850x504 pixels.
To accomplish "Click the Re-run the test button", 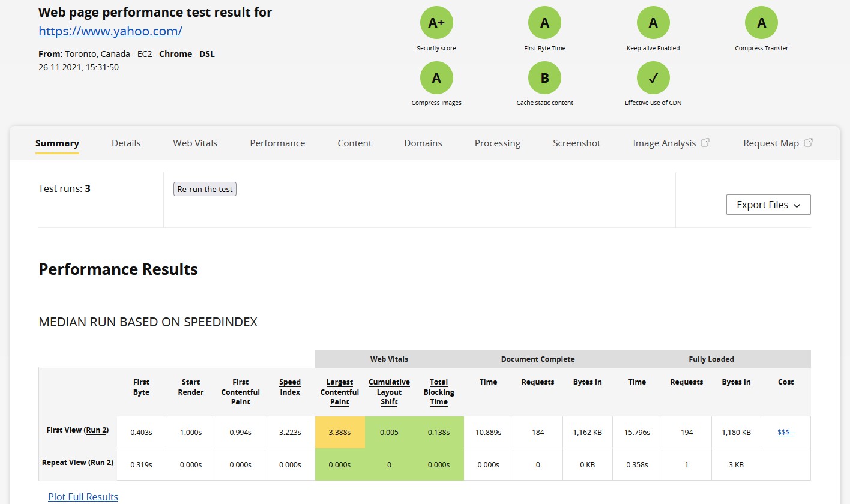I will tap(205, 189).
